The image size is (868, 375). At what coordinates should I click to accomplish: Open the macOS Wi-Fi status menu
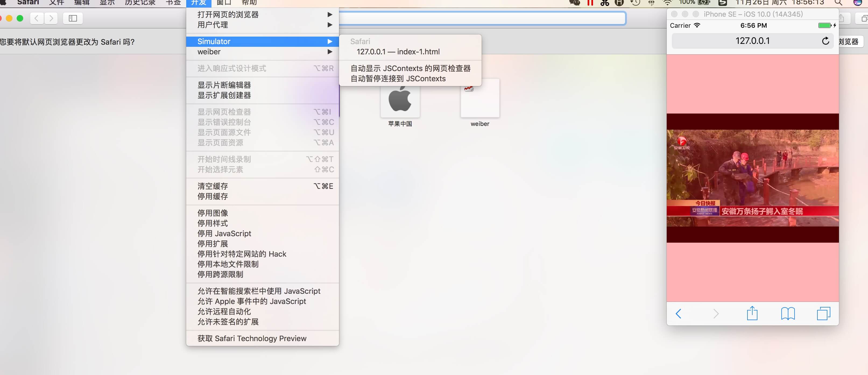tap(667, 3)
